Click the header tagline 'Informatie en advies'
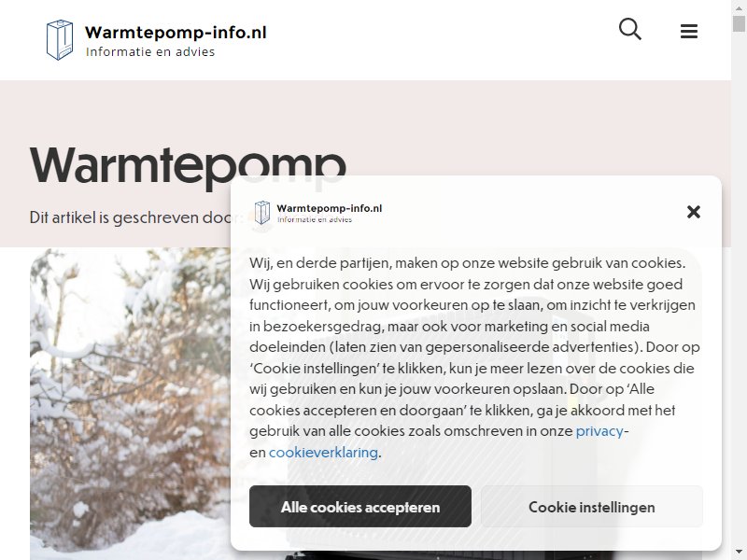 150,51
